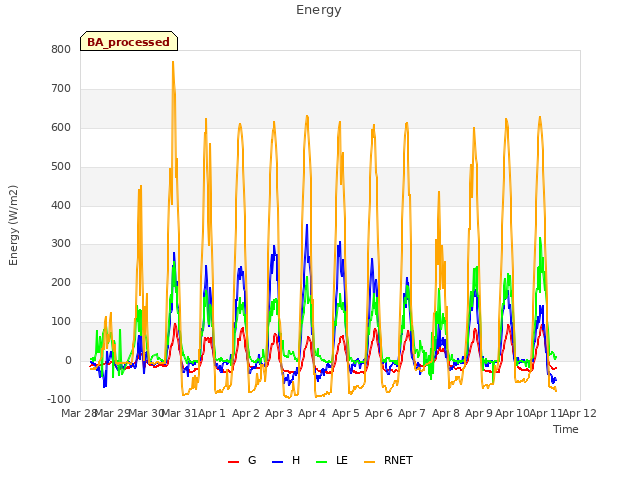Viewport: 640px width, 480px height.
Task: Click the RNET legend label
Action: click(398, 460)
